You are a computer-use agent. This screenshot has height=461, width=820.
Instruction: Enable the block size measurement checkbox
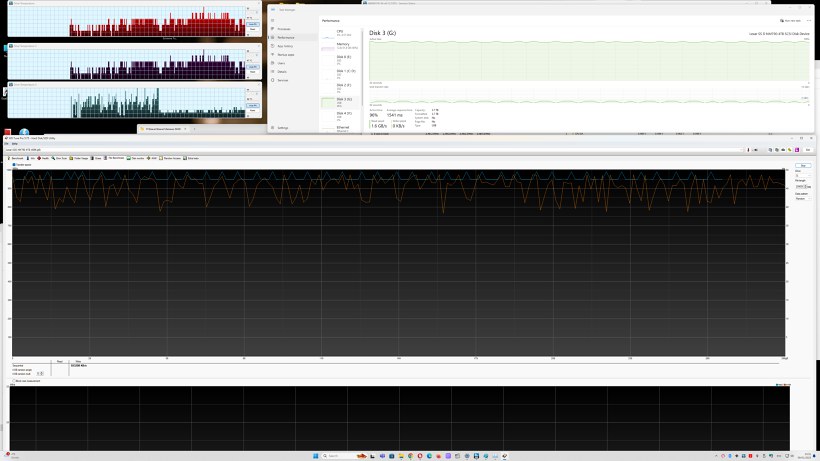[14, 381]
